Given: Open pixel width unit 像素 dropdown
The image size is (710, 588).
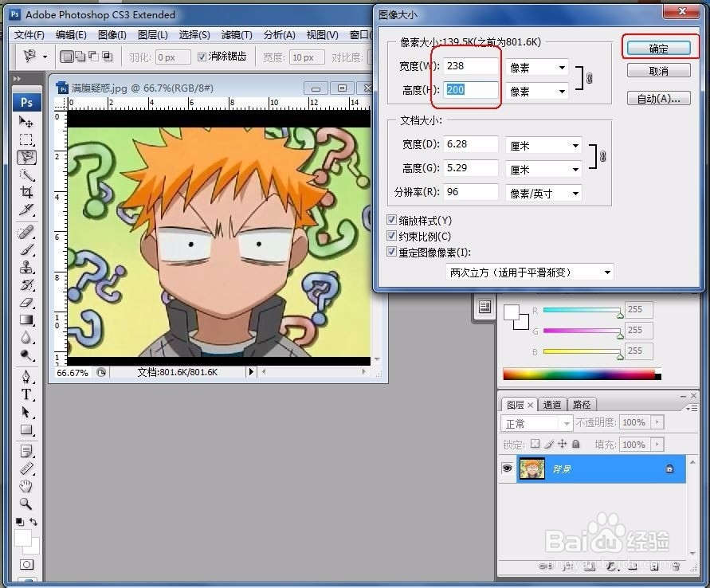Looking at the screenshot, I should pyautogui.click(x=537, y=68).
